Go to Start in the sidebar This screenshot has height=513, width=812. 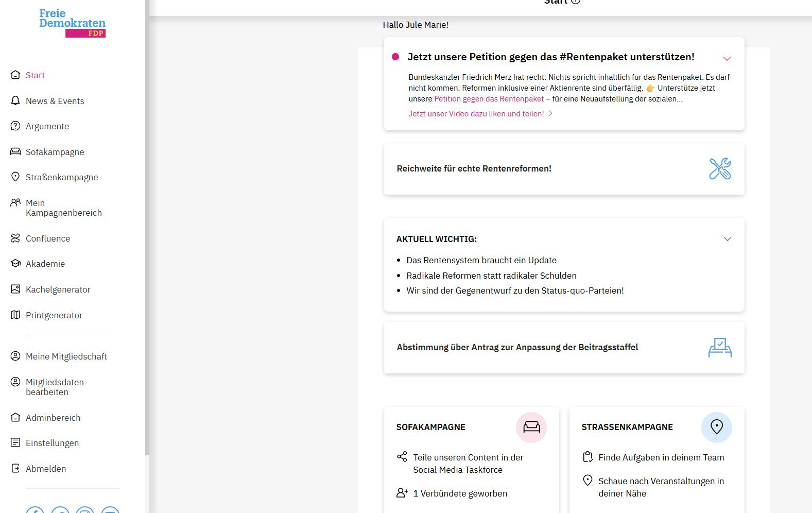point(35,75)
